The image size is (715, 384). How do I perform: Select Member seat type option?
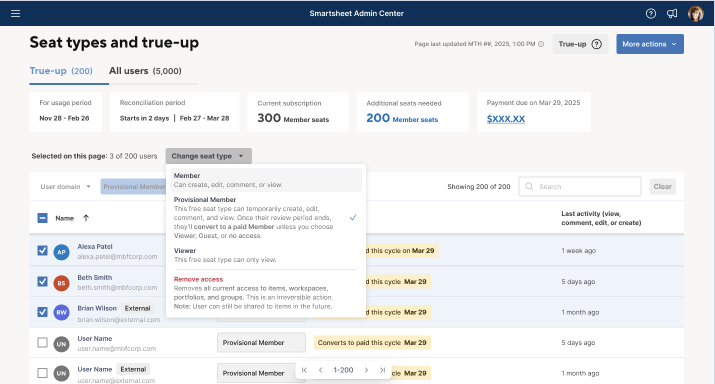tap(266, 180)
